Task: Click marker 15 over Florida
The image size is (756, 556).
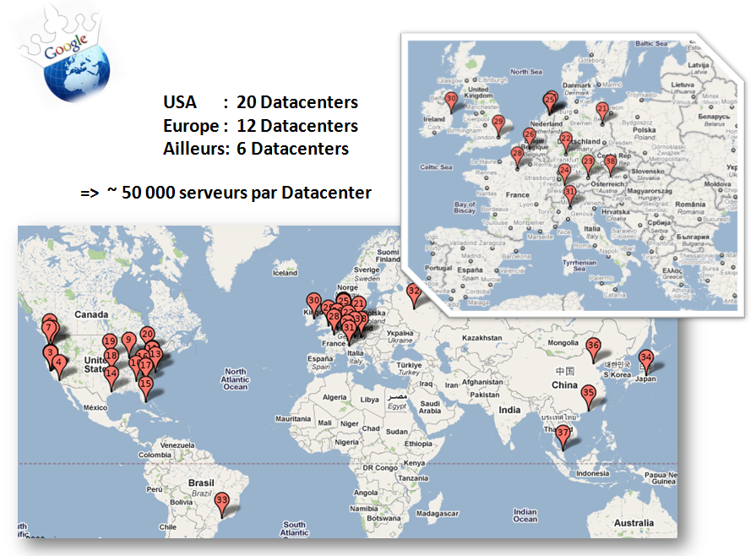Action: [145, 385]
